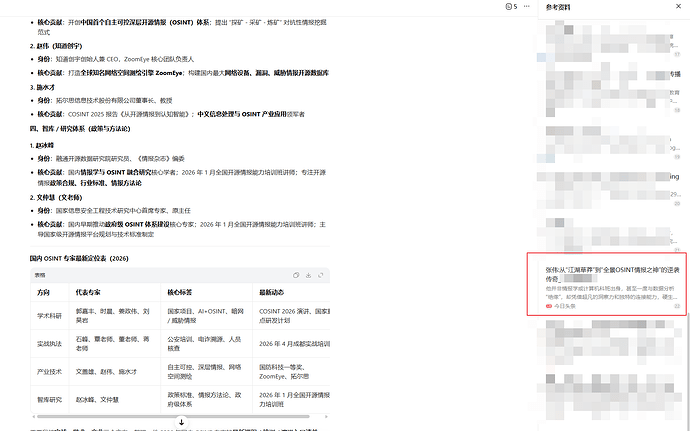This screenshot has height=431, width=690.
Task: Click the table's horizontal scrollbar track
Action: (173, 416)
